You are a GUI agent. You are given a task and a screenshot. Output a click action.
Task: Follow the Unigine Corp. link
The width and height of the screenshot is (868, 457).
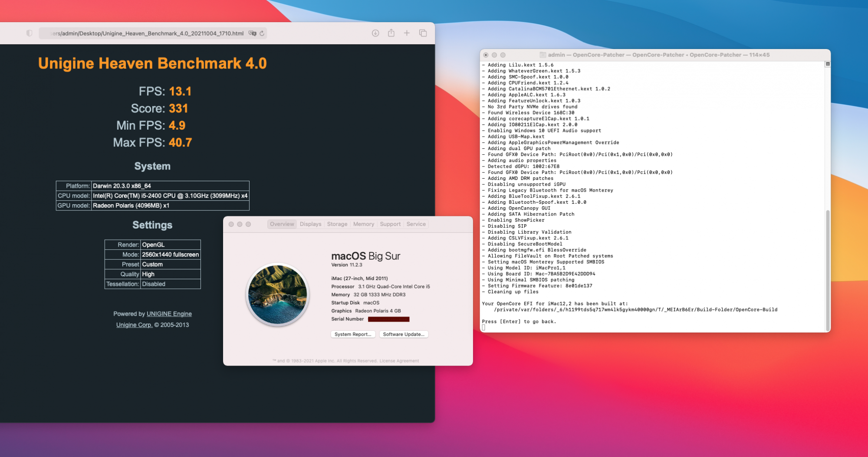[134, 325]
